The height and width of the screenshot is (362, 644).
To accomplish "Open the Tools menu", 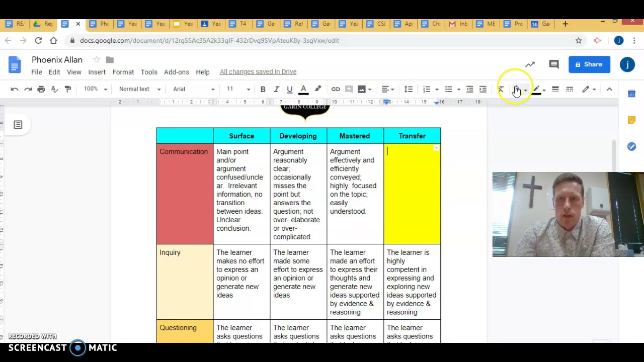I will 149,72.
